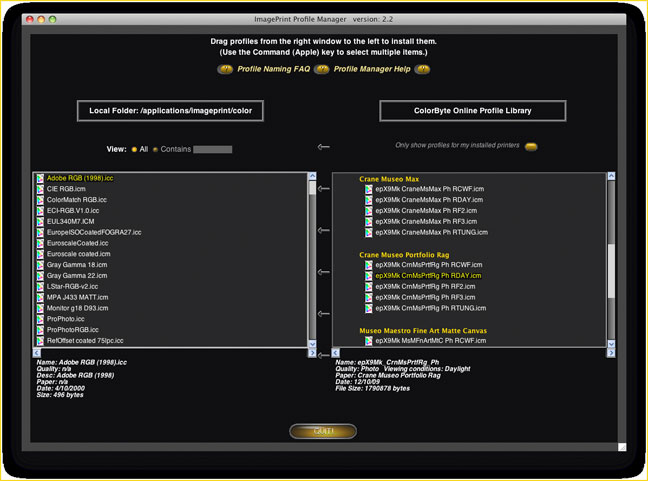Click file icon of CraneMsMax Ph RF2.icm

369,211
